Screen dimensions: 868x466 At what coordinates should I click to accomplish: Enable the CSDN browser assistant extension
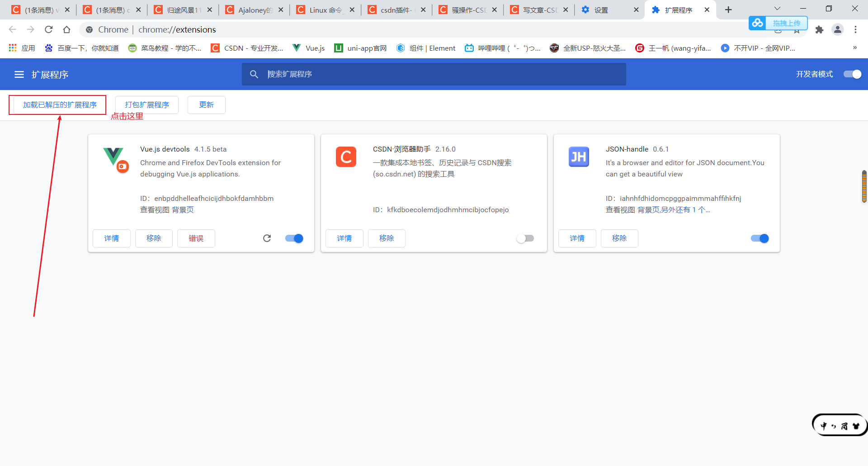[x=525, y=238]
